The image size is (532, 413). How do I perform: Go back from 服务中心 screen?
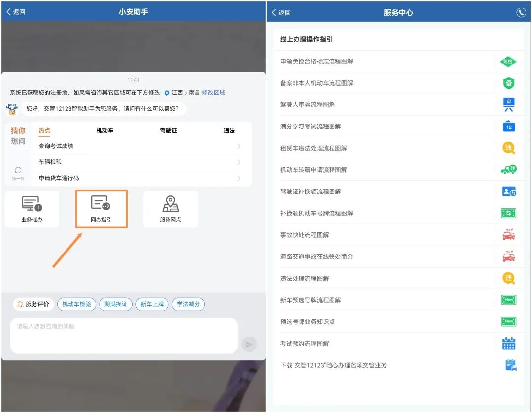(x=281, y=12)
